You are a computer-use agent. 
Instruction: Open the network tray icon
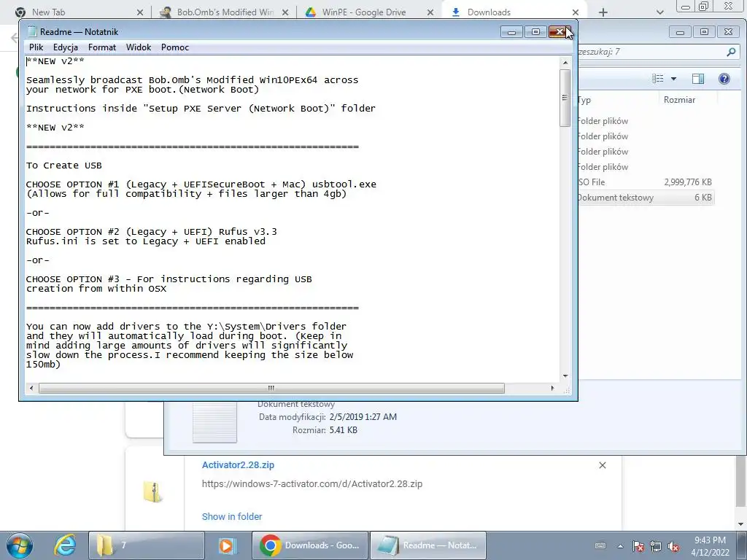coord(656,546)
